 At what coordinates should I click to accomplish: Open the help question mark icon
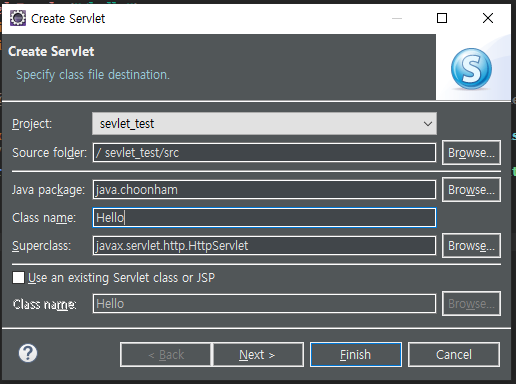(x=28, y=353)
